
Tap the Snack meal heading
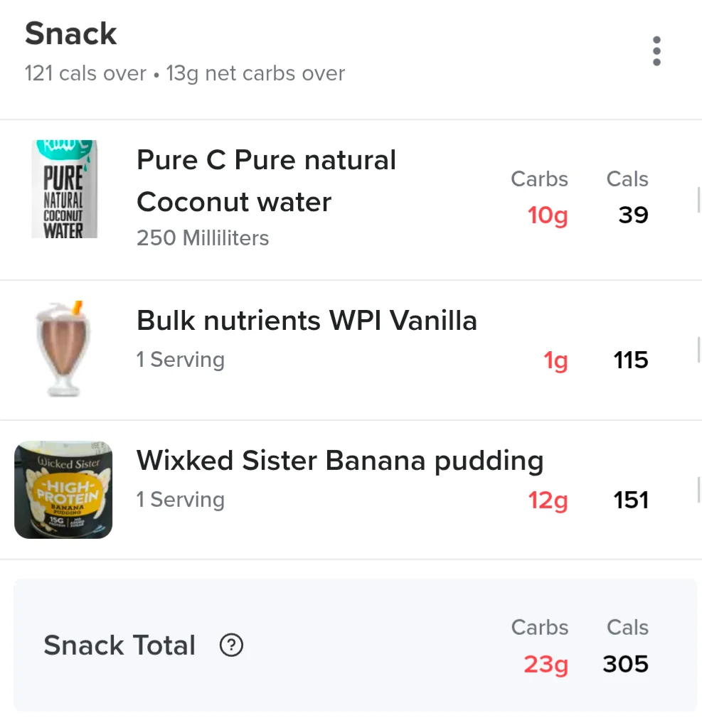(x=70, y=34)
